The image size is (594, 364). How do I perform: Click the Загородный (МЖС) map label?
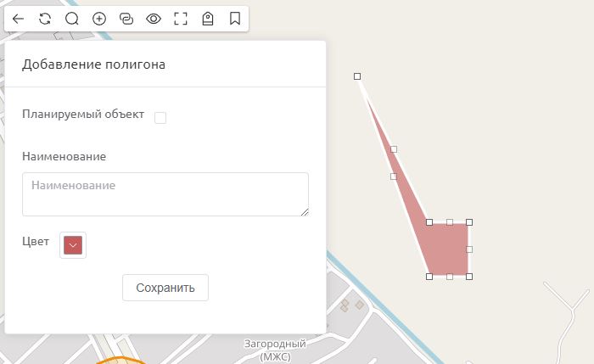[x=276, y=350]
